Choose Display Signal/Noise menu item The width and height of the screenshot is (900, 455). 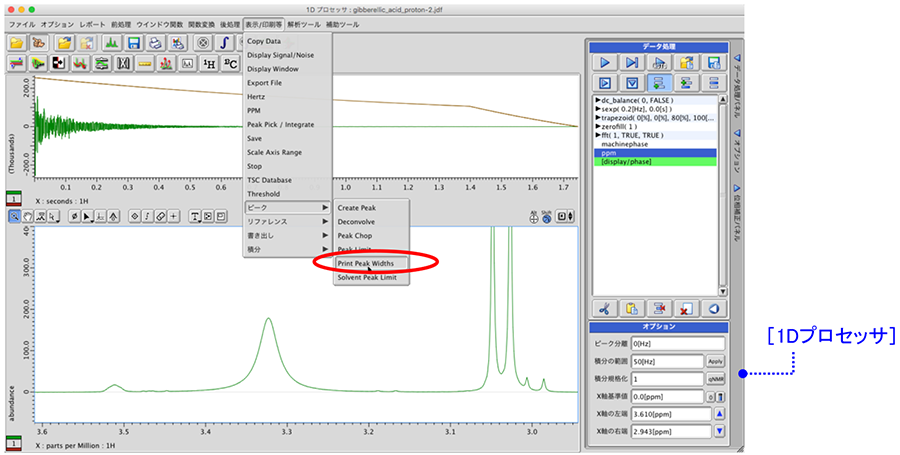[288, 55]
